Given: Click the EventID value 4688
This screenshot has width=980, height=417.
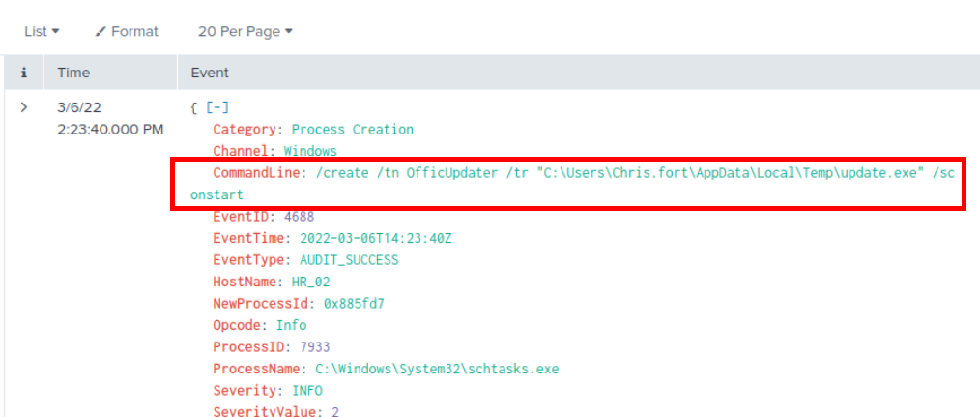Looking at the screenshot, I should 299,217.
